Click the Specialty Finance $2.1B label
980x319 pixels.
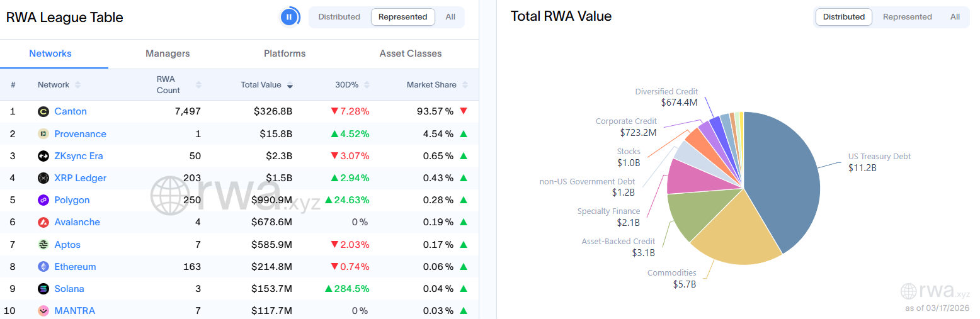pyautogui.click(x=608, y=217)
